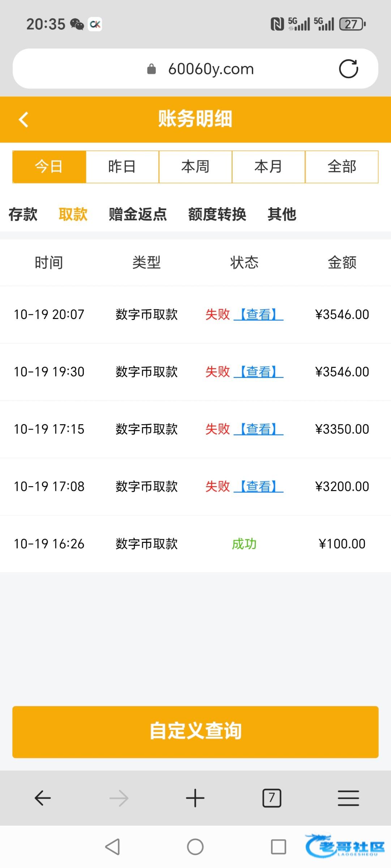This screenshot has height=868, width=391.
Task: Click the 自定义查询 button
Action: pyautogui.click(x=195, y=732)
